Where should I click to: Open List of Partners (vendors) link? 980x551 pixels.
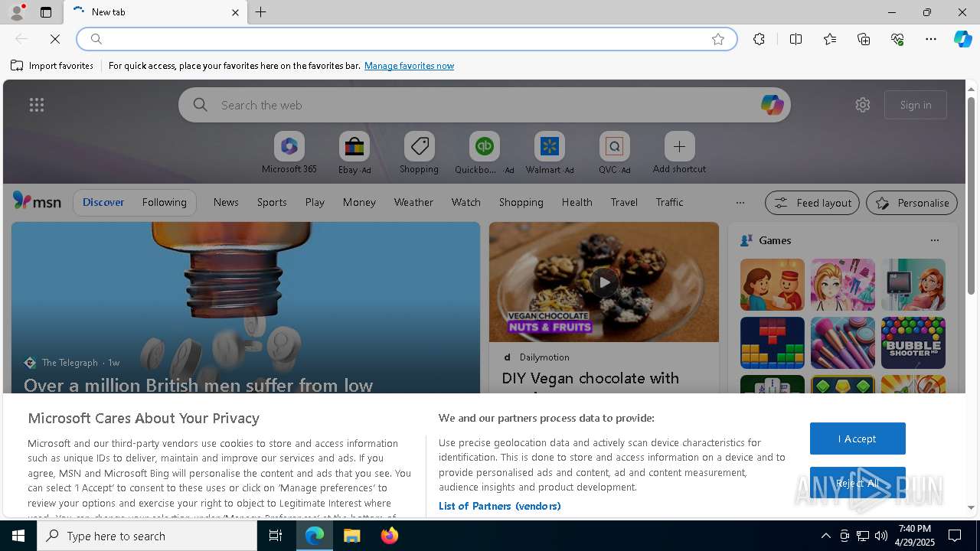499,506
